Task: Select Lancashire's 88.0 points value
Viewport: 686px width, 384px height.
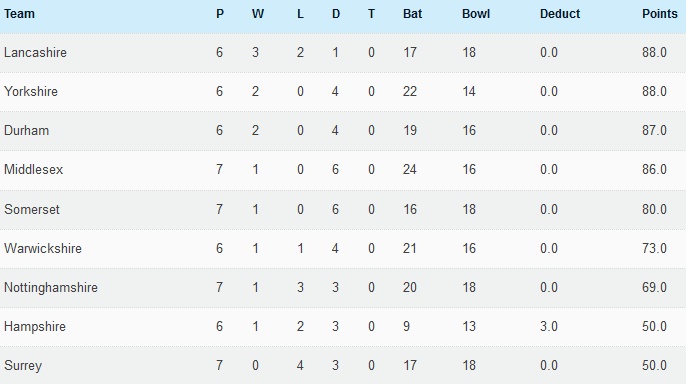Action: pos(654,52)
